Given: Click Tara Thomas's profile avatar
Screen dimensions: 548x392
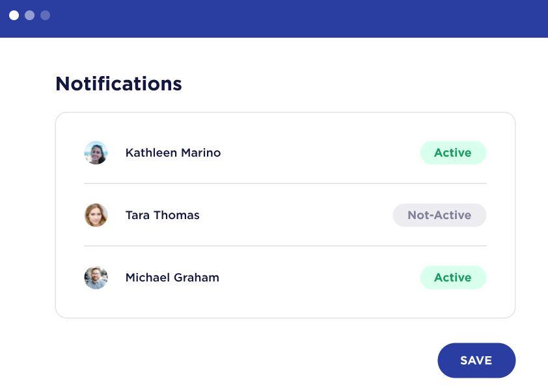Looking at the screenshot, I should click(96, 215).
